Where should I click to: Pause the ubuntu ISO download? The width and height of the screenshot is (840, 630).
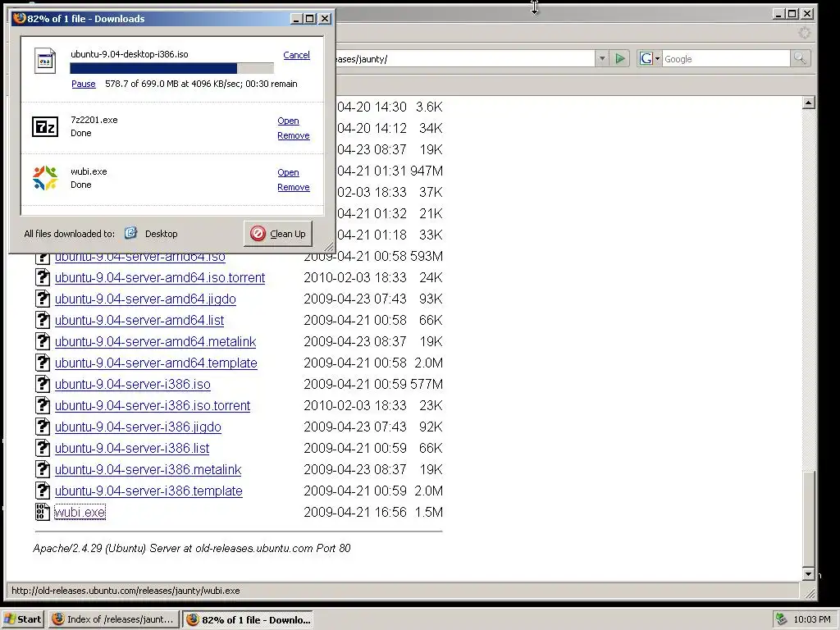[x=84, y=84]
